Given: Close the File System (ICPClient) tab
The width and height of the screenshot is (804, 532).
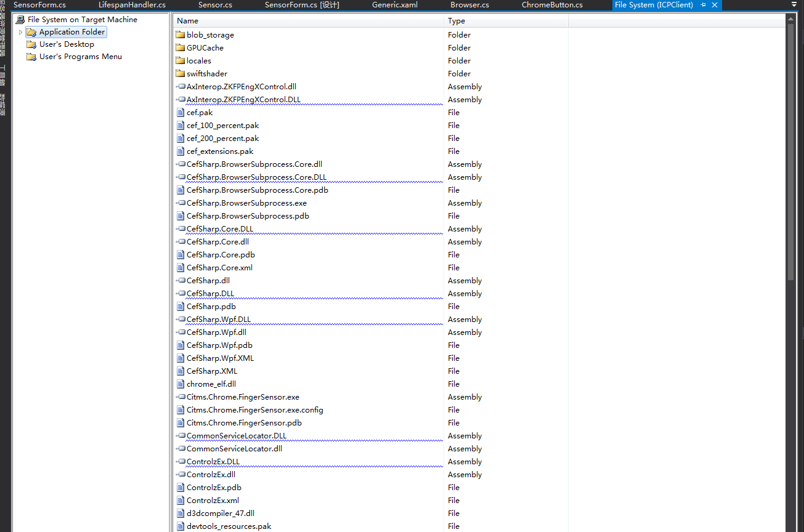Looking at the screenshot, I should [715, 5].
